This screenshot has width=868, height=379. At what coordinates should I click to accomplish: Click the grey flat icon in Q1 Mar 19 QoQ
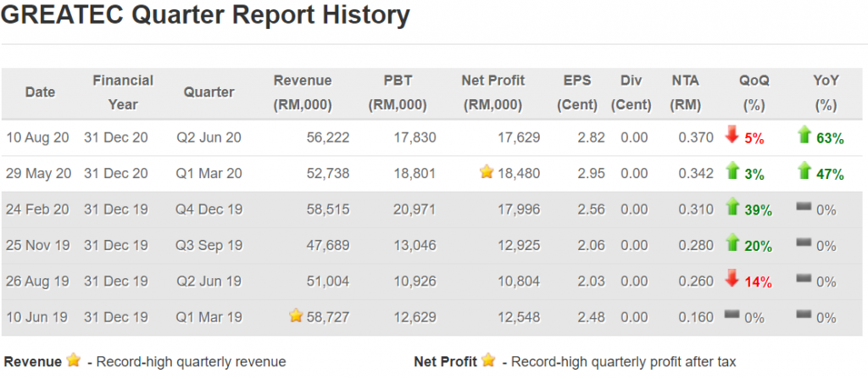coord(732,315)
